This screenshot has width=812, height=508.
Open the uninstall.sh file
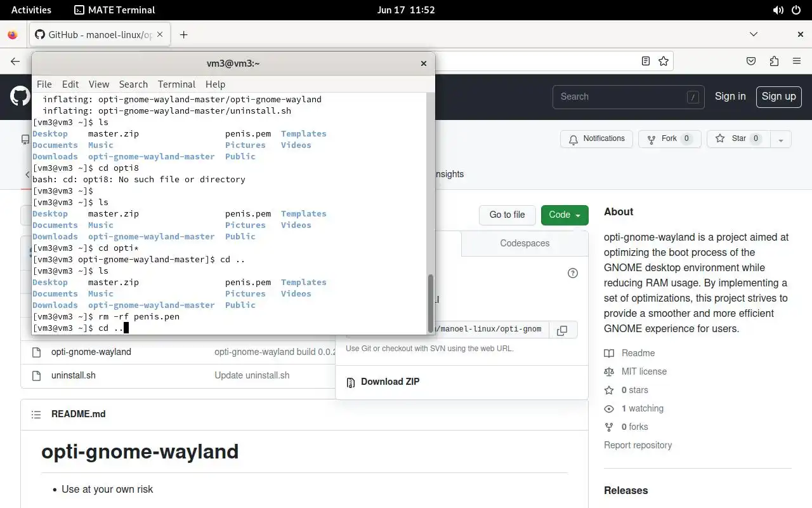[x=74, y=375]
